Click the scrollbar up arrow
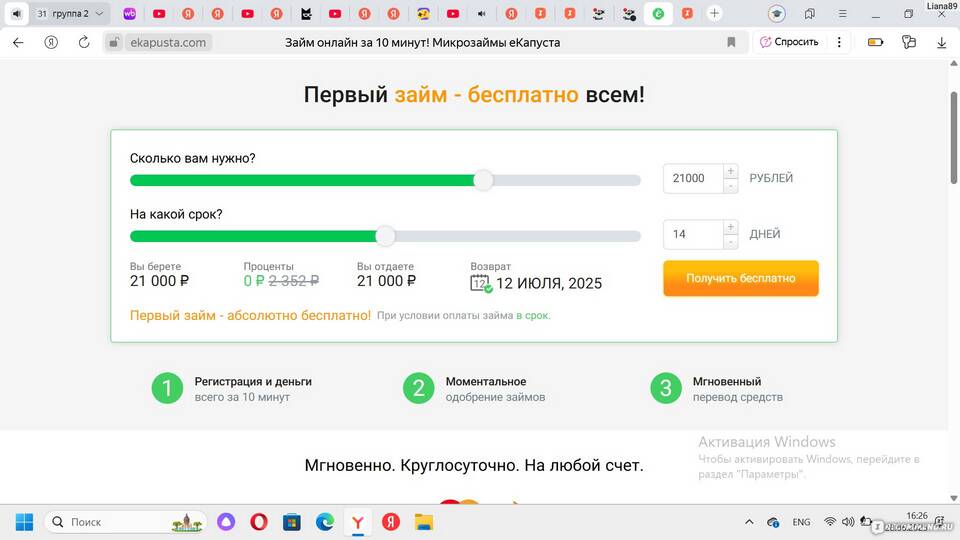Image resolution: width=960 pixels, height=540 pixels. pyautogui.click(x=954, y=63)
